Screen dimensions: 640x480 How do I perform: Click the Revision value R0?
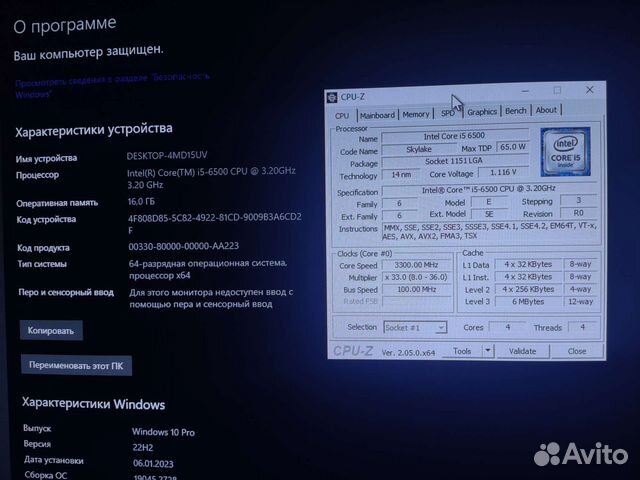tap(578, 213)
